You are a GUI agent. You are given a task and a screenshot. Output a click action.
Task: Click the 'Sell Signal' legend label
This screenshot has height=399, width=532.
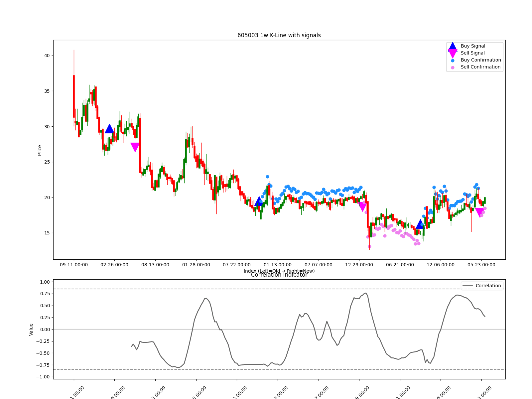[x=472, y=53]
